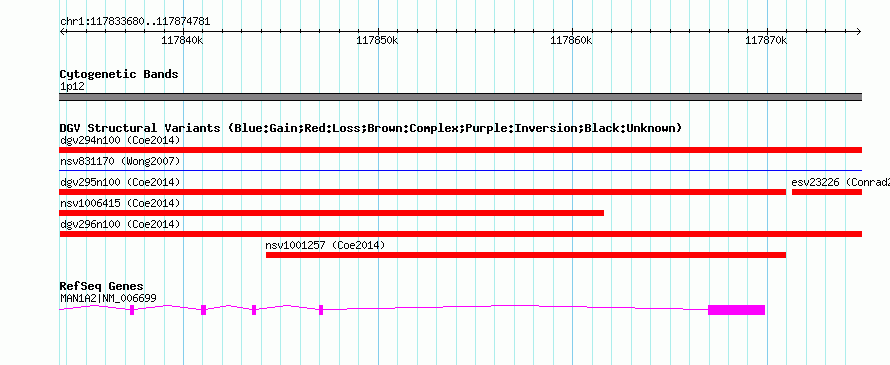This screenshot has height=365, width=890.
Task: Click the left arrowhead of the ruler
Action: click(62, 31)
